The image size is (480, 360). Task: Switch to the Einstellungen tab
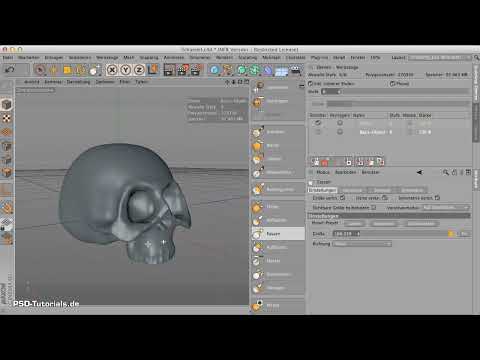[322, 190]
